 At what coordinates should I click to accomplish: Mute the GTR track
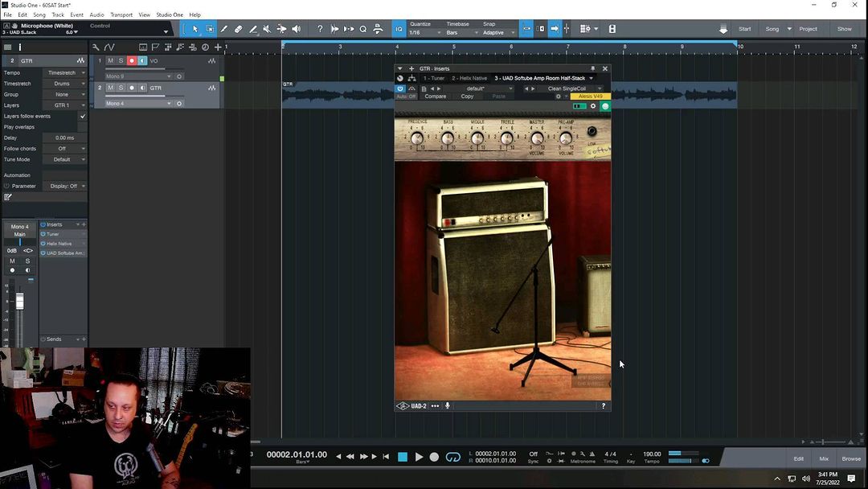[111, 88]
